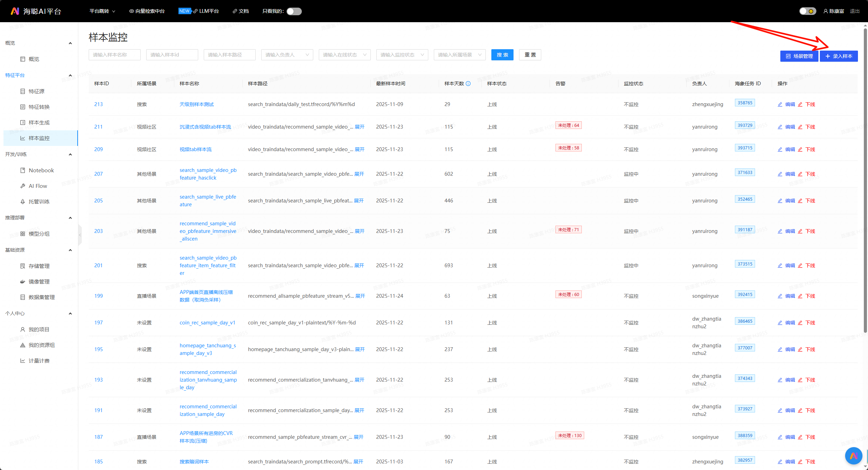Click the 模型分组 grid icon
Image resolution: width=868 pixels, height=470 pixels.
[23, 234]
